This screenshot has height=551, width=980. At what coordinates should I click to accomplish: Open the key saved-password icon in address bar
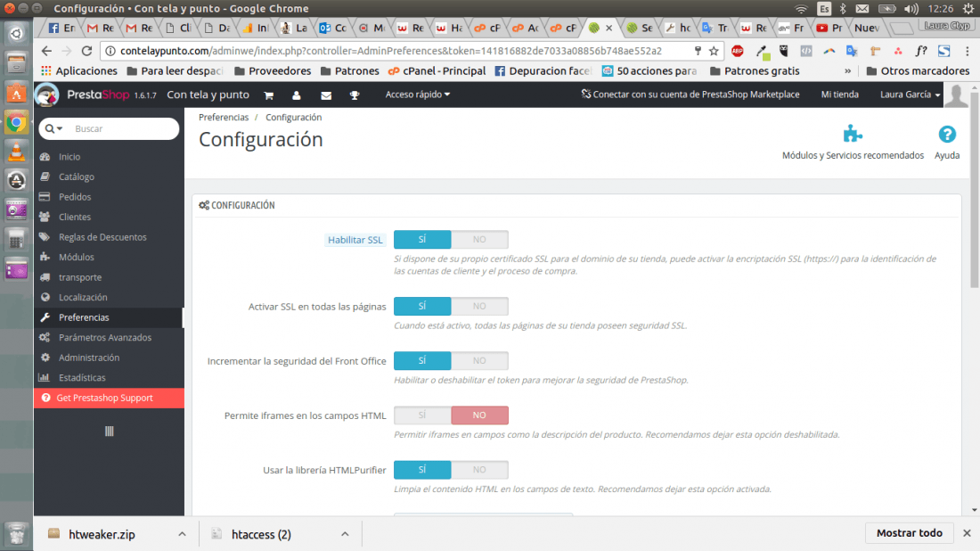point(698,51)
